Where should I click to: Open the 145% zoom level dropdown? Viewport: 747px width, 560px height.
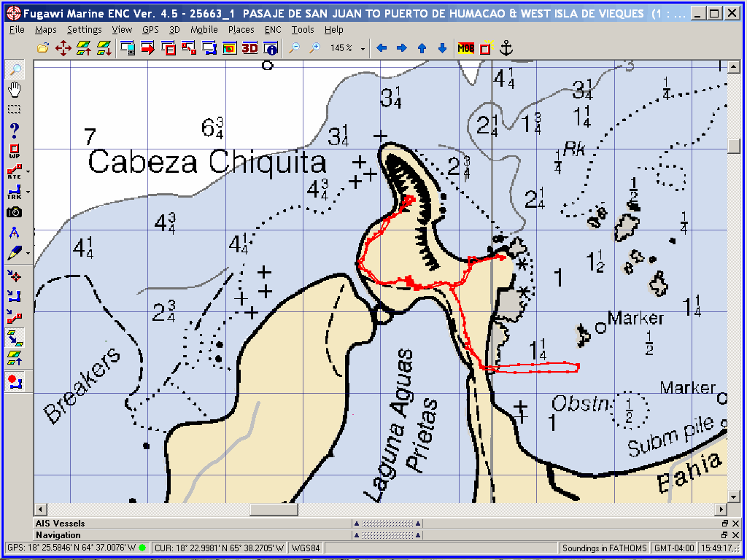coord(363,49)
